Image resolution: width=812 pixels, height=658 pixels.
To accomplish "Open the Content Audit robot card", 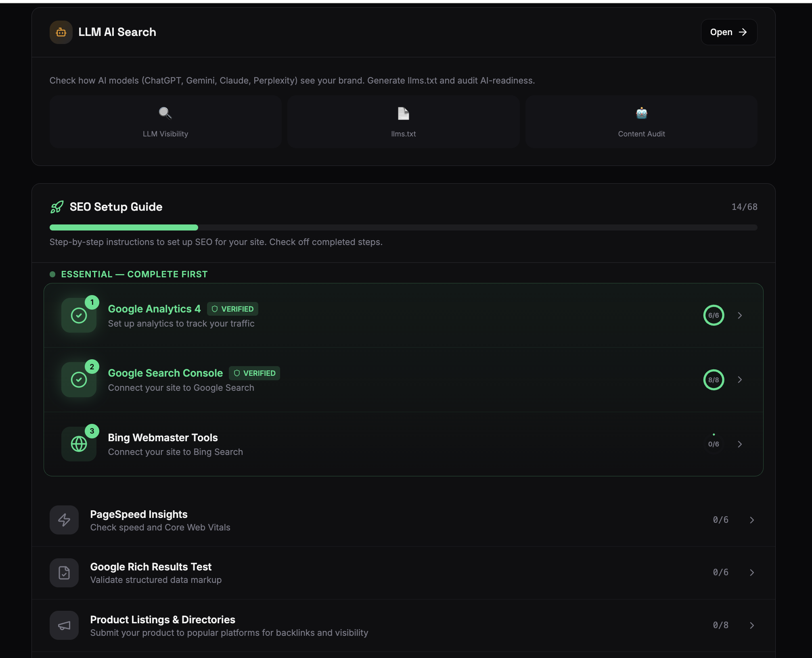I will (641, 122).
